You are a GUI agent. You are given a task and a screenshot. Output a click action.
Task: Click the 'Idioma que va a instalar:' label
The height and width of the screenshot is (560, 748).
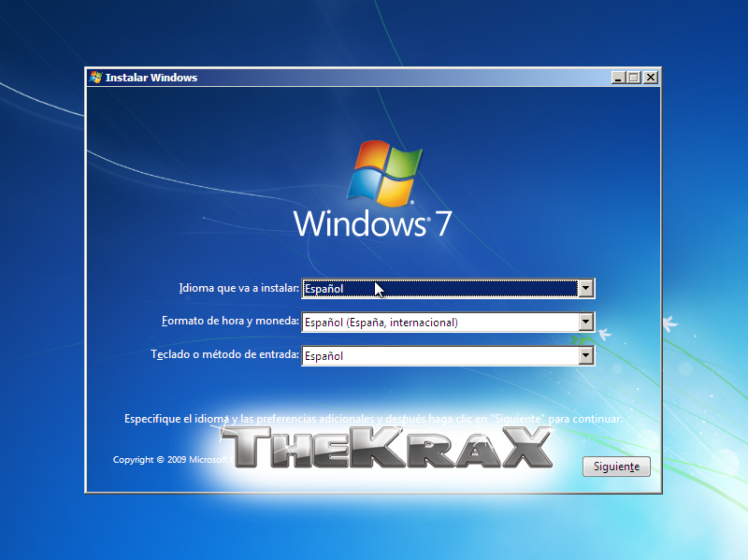click(x=239, y=288)
